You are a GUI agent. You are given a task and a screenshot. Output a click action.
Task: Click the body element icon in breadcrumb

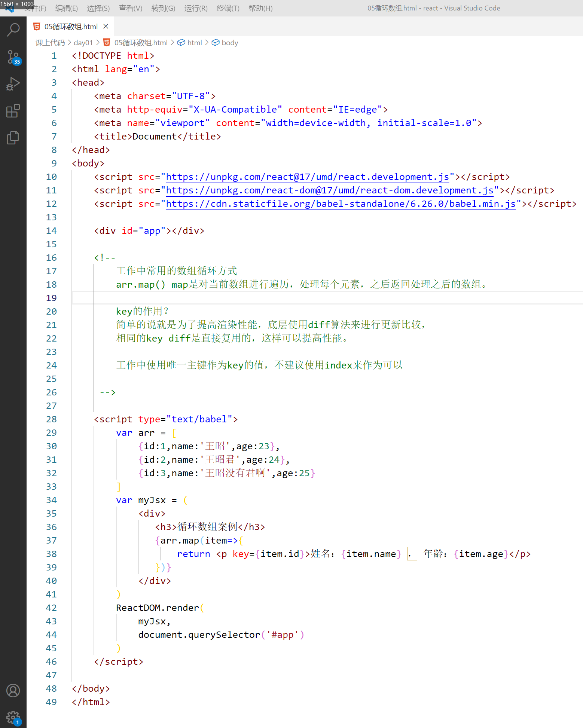[216, 43]
